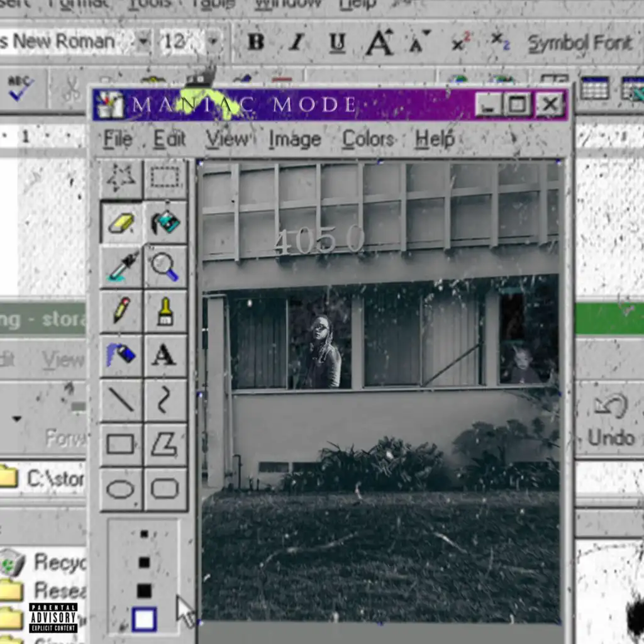Choose the third eraser size option
The width and height of the screenshot is (644, 644).
pyautogui.click(x=144, y=591)
